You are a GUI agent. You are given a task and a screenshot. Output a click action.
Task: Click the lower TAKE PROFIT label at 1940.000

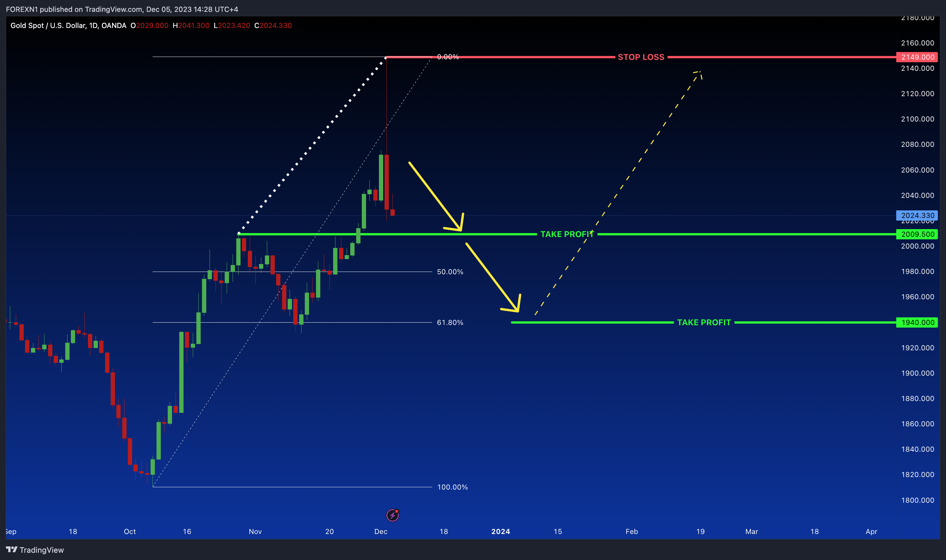[x=704, y=322]
